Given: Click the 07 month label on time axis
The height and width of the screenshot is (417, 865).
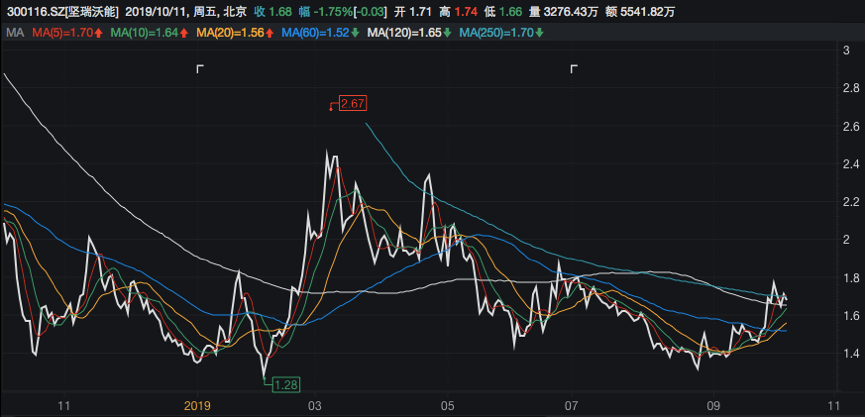Looking at the screenshot, I should coord(572,406).
